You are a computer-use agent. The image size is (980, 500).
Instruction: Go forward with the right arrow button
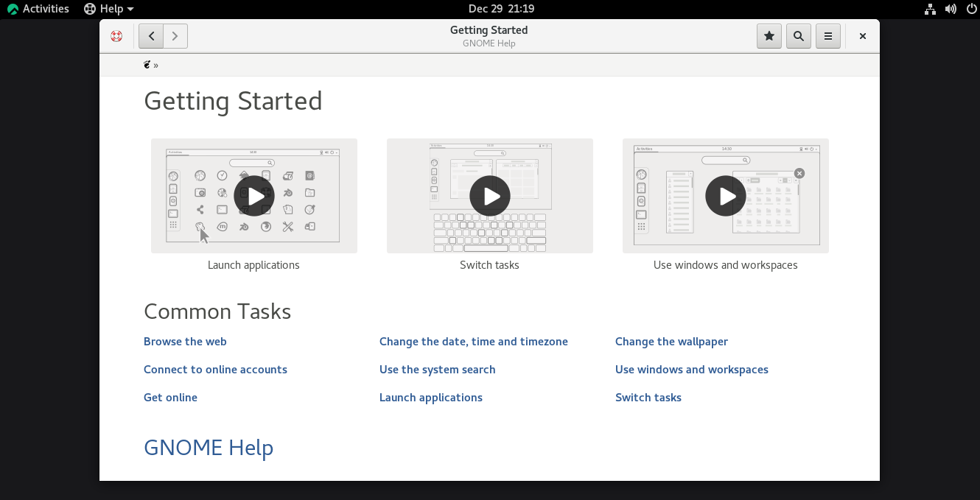tap(175, 36)
